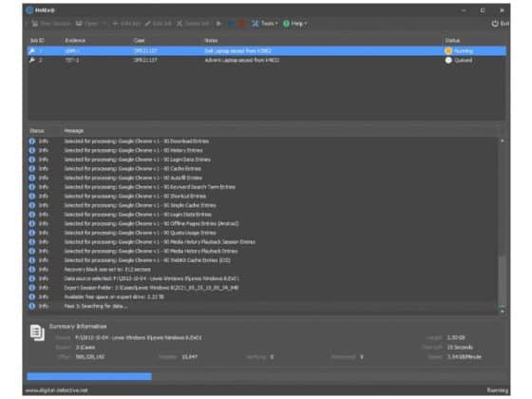Click the log vertical scrollbar thumb
This screenshot has width=532, height=399.
pyautogui.click(x=503, y=280)
